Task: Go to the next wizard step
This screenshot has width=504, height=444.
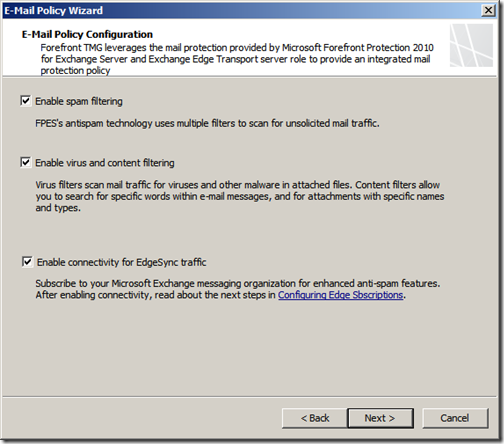Action: [x=380, y=418]
